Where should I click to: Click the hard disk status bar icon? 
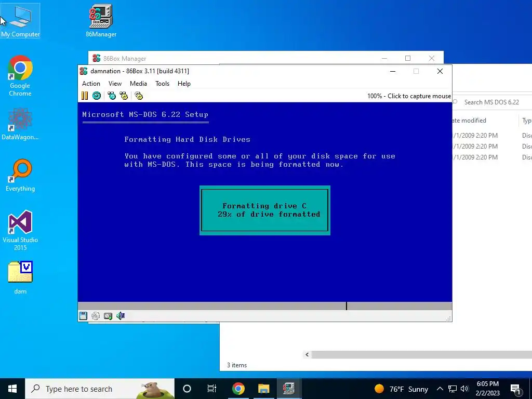pos(108,316)
